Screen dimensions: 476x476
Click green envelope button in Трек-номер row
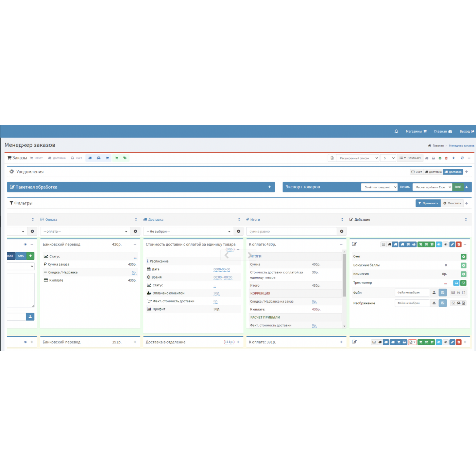click(x=463, y=283)
